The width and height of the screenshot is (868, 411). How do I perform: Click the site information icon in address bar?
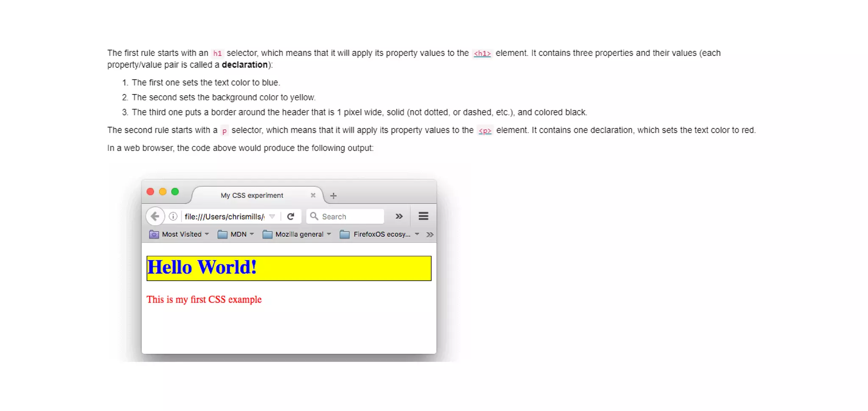pos(173,217)
